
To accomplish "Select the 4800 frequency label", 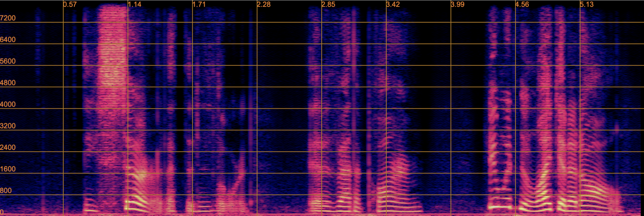I will click(8, 83).
